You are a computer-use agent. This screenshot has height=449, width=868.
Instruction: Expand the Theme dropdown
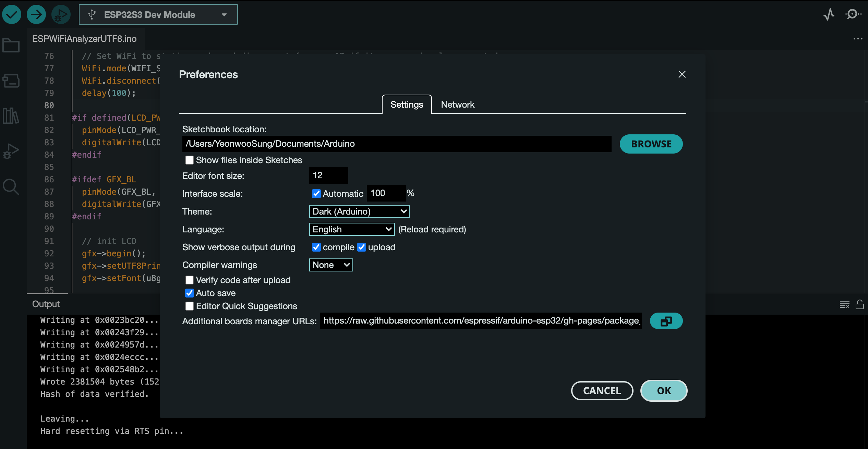(x=359, y=211)
